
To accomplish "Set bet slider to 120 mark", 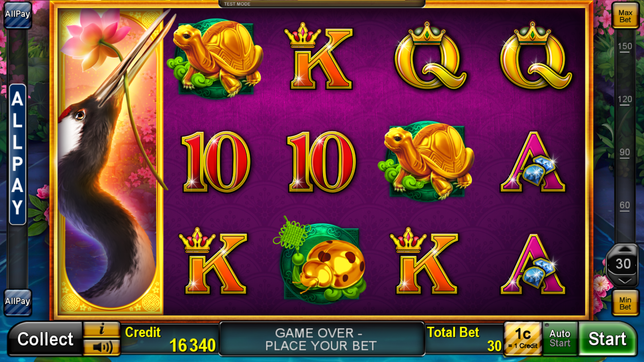I will pyautogui.click(x=625, y=100).
